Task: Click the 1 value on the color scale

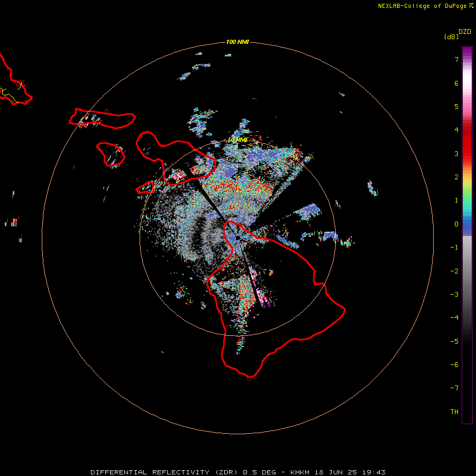Action: tap(456, 200)
